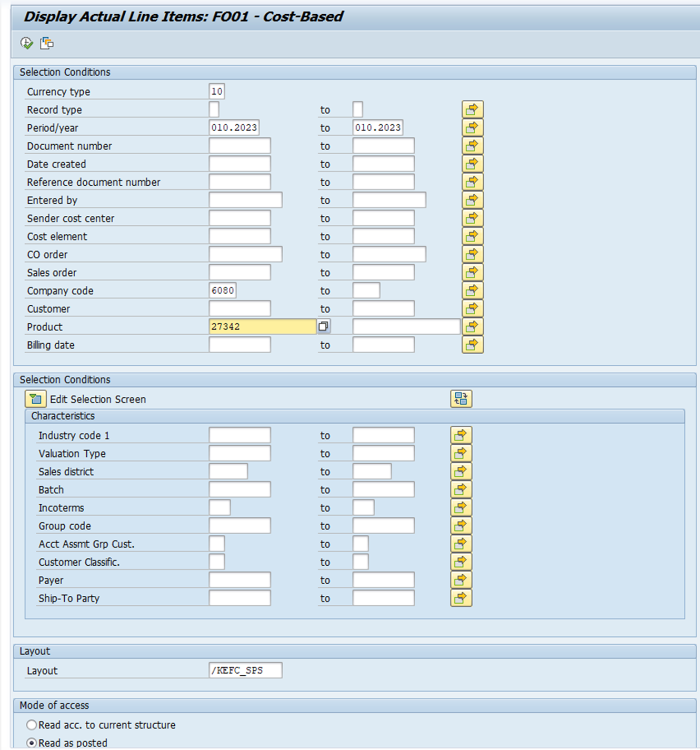700x750 pixels.
Task: Click the Sales district from-value field
Action: pyautogui.click(x=228, y=472)
